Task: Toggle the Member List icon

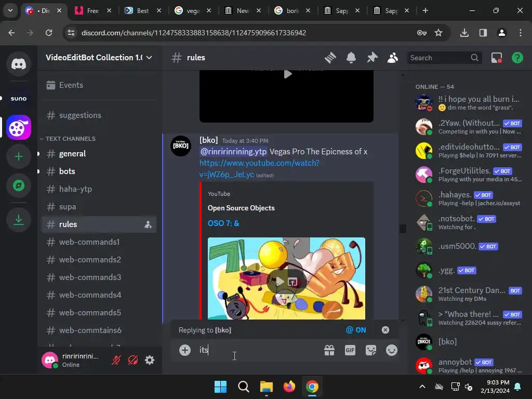Action: click(393, 58)
